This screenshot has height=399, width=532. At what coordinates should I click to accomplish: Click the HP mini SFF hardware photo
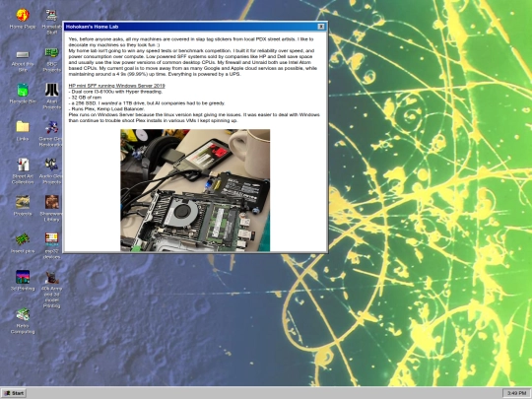point(195,190)
